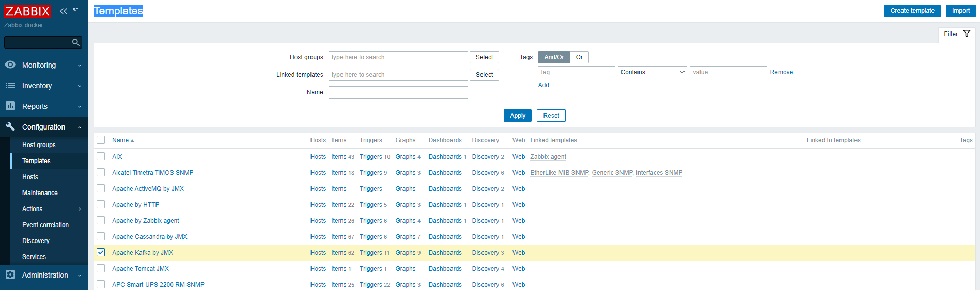Add another tag filter row
Image resolution: width=980 pixels, height=290 pixels.
[543, 85]
